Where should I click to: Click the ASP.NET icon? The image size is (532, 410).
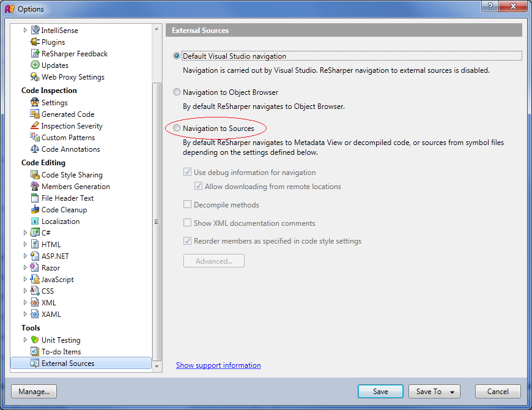35,256
